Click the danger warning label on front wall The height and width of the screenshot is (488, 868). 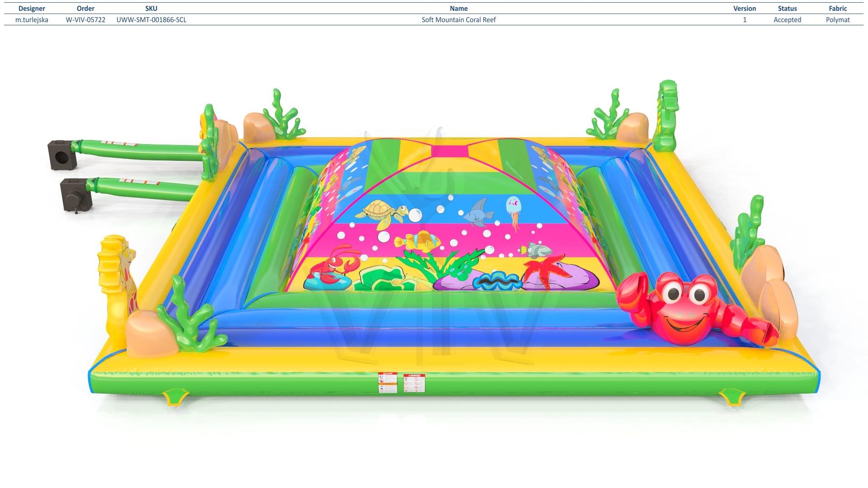pyautogui.click(x=414, y=383)
